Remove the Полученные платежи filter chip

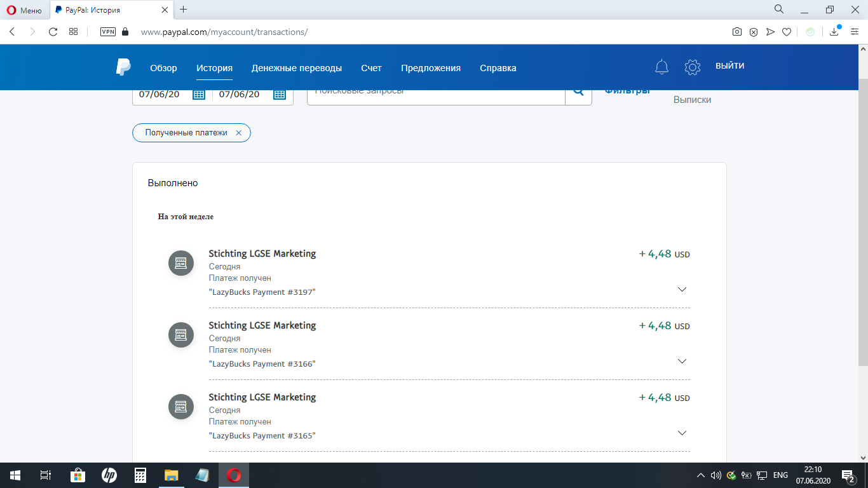click(238, 133)
